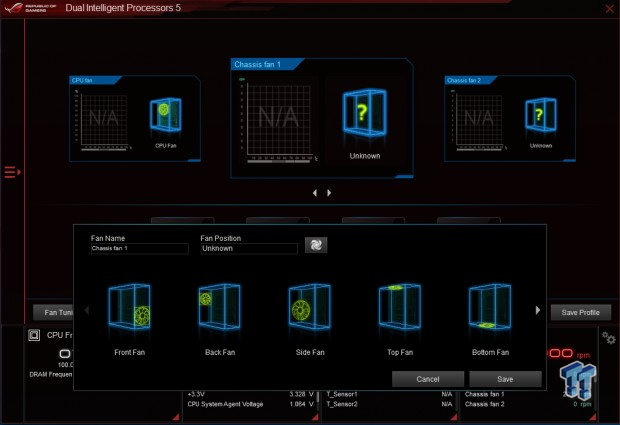The width and height of the screenshot is (620, 425).
Task: Click the Bottom Fan label
Action: point(490,352)
